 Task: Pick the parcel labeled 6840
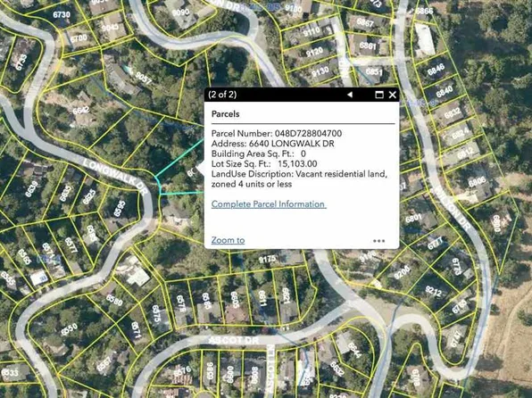point(445,91)
